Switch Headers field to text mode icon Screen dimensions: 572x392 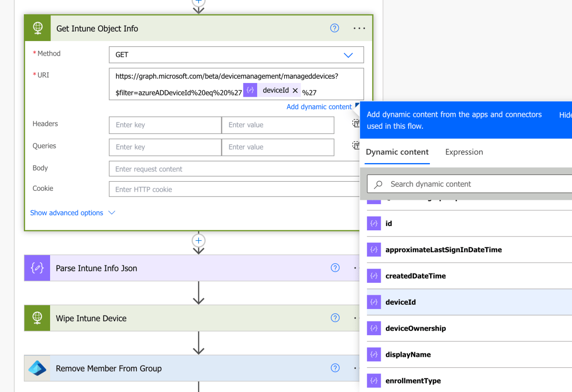[x=355, y=123]
